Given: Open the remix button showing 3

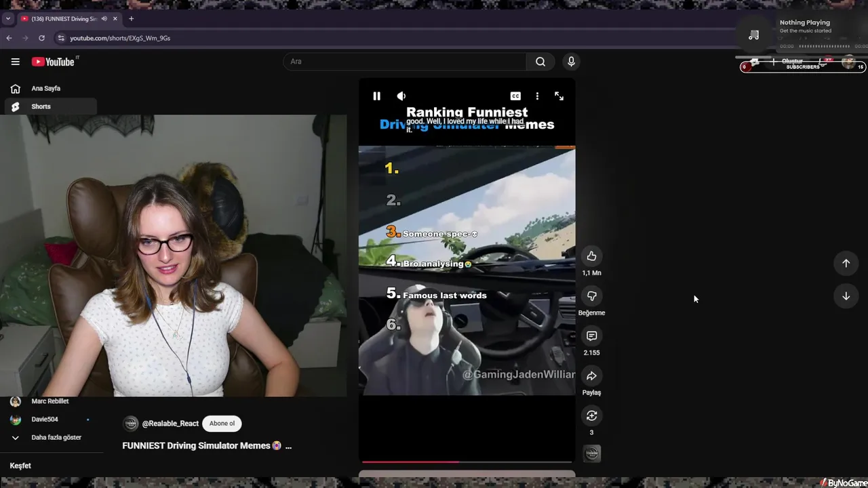Looking at the screenshot, I should point(591,416).
